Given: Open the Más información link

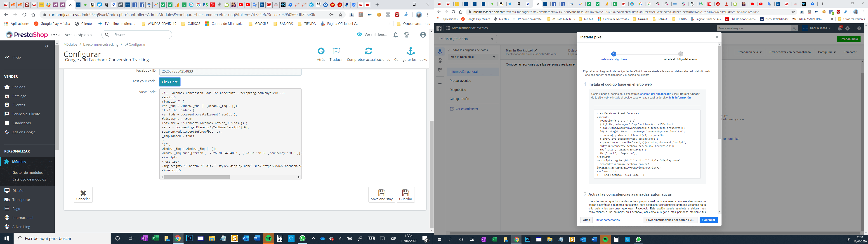Looking at the screenshot, I should [x=680, y=98].
